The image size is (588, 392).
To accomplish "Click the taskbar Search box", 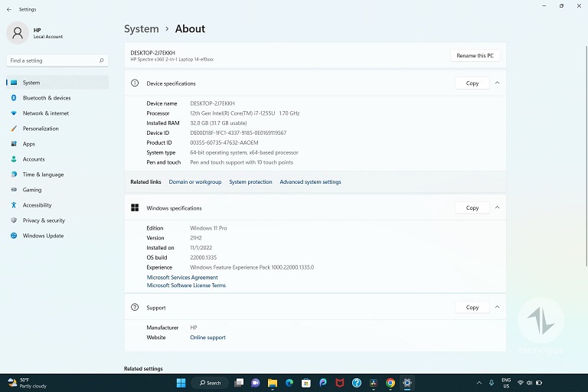I will pyautogui.click(x=210, y=383).
